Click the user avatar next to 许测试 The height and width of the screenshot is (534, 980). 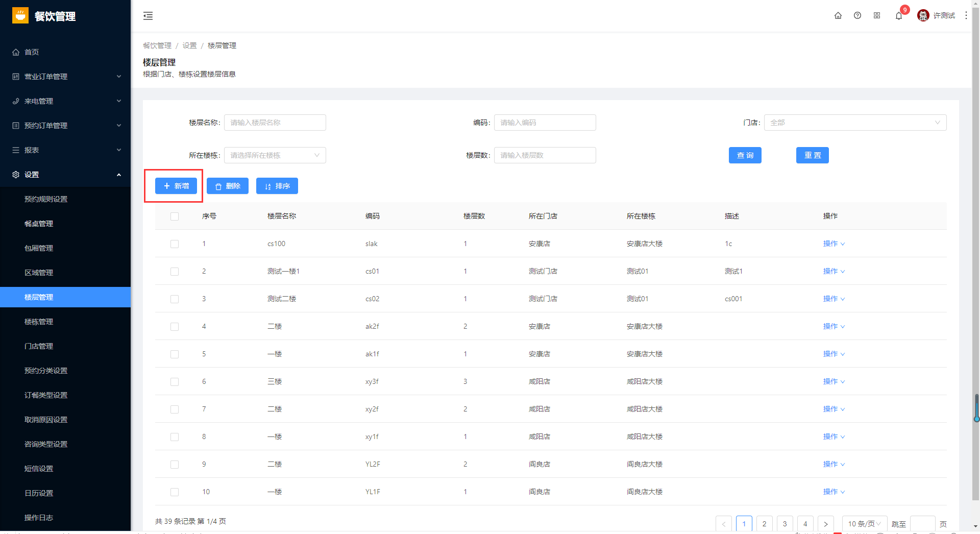click(923, 16)
